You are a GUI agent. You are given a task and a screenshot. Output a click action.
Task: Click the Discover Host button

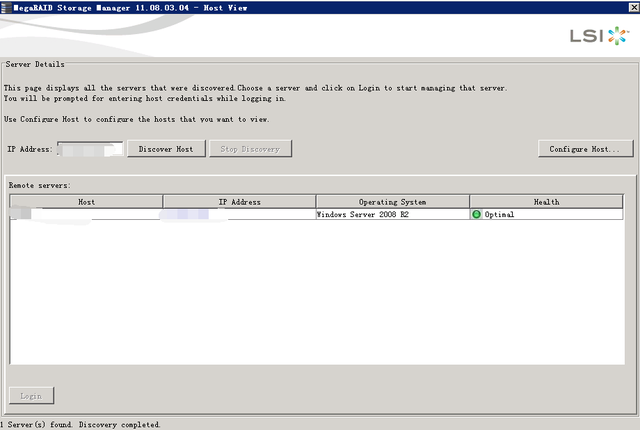(x=166, y=149)
